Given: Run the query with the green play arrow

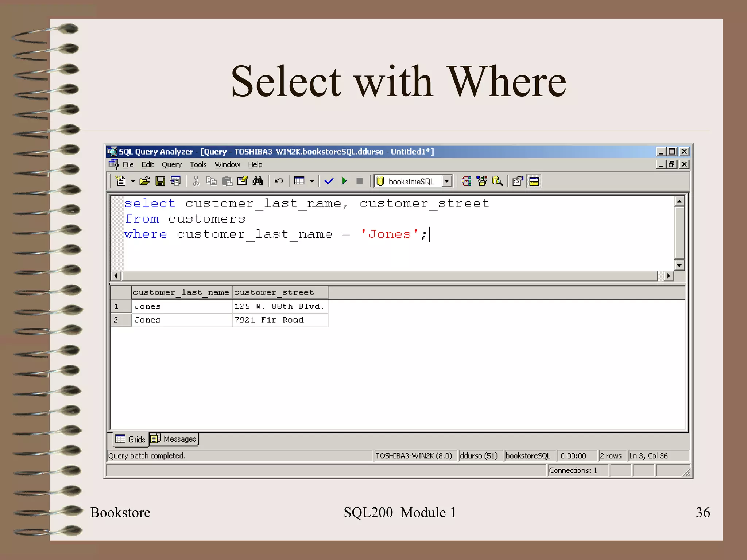Looking at the screenshot, I should [344, 181].
